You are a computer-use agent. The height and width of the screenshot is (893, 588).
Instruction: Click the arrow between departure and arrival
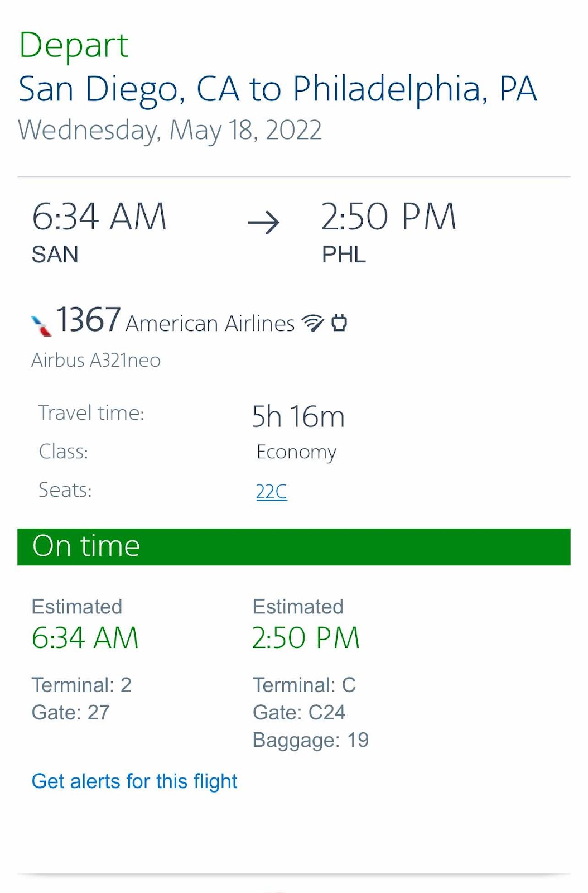[264, 222]
